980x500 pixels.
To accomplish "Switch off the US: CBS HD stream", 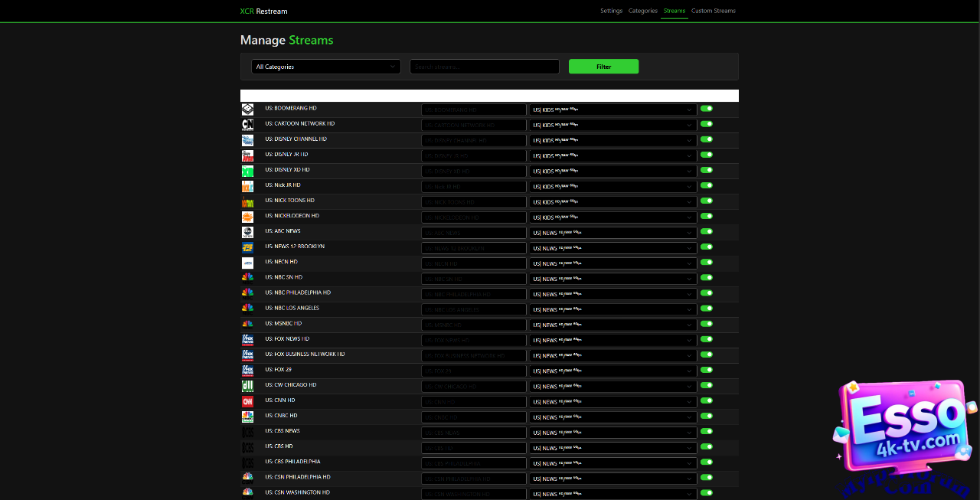I will click(x=706, y=446).
